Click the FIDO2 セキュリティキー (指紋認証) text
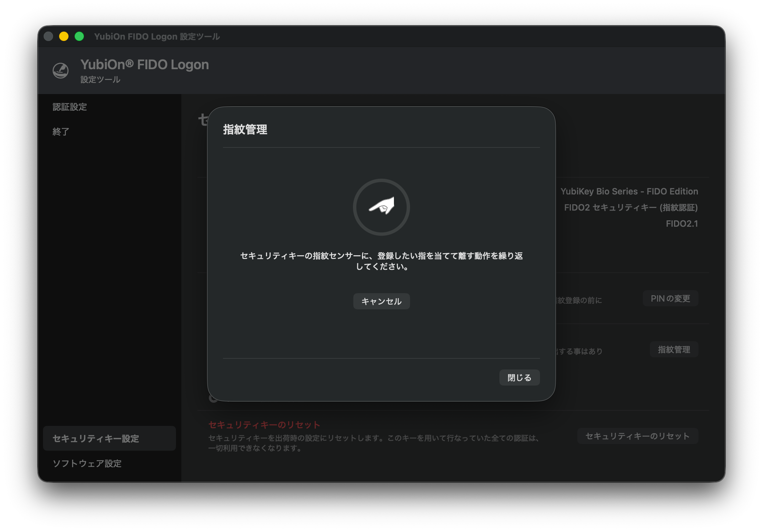Screen dimensions: 763x532 [631, 208]
